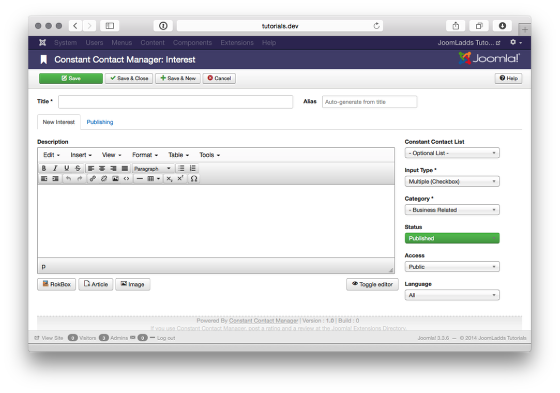Open the Category dropdown

pyautogui.click(x=452, y=210)
